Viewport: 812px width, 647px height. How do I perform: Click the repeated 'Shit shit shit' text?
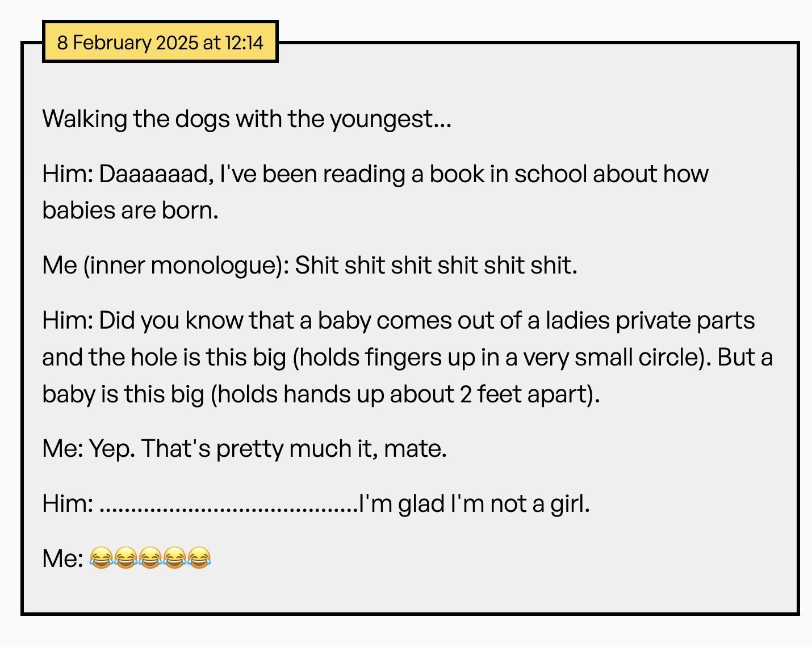[x=436, y=266]
